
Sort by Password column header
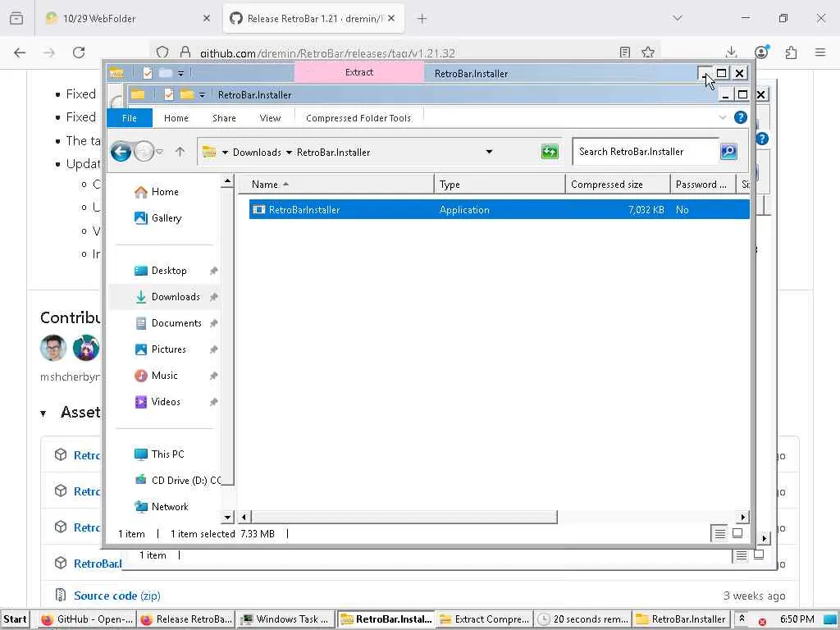point(703,185)
